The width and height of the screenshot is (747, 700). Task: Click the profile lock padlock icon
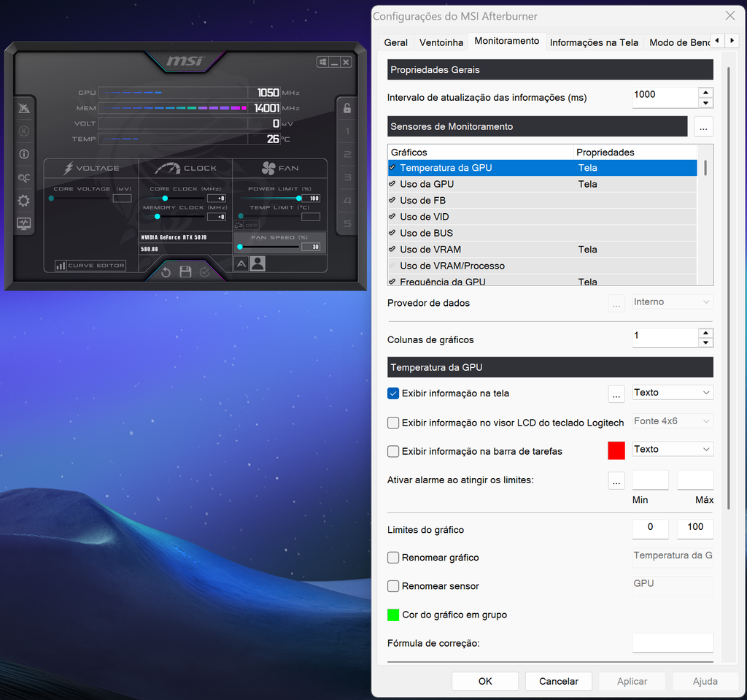[347, 108]
